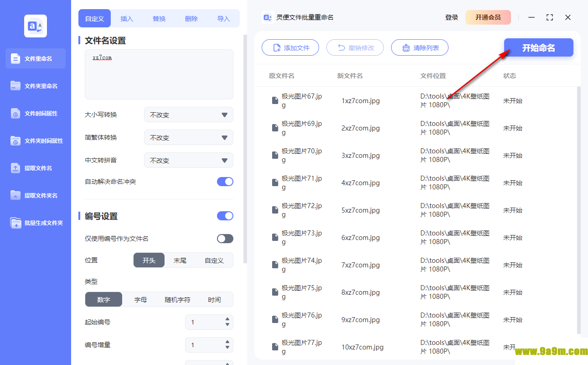Switch to the 自定义 tab at top
Screen dimensions: 588x365
click(x=95, y=18)
